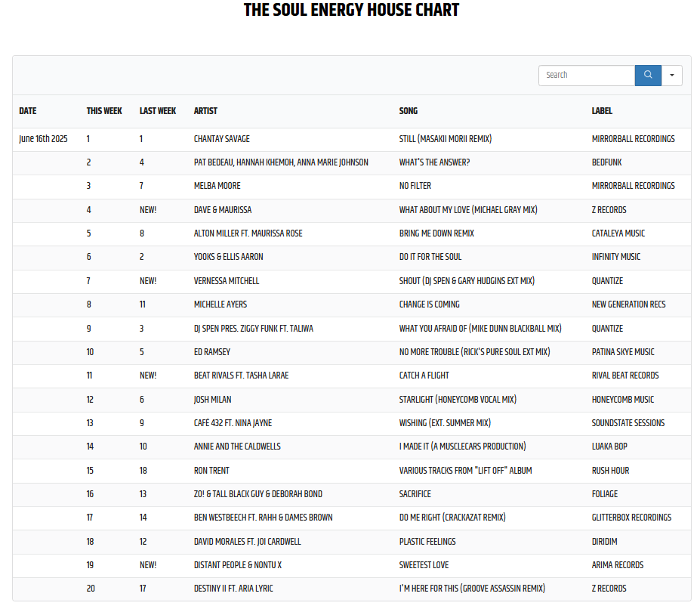Image resolution: width=700 pixels, height=612 pixels.
Task: Click song WHAT ABOUT MY LOVE (MICHAEL GRAY MIX)
Action: point(468,210)
